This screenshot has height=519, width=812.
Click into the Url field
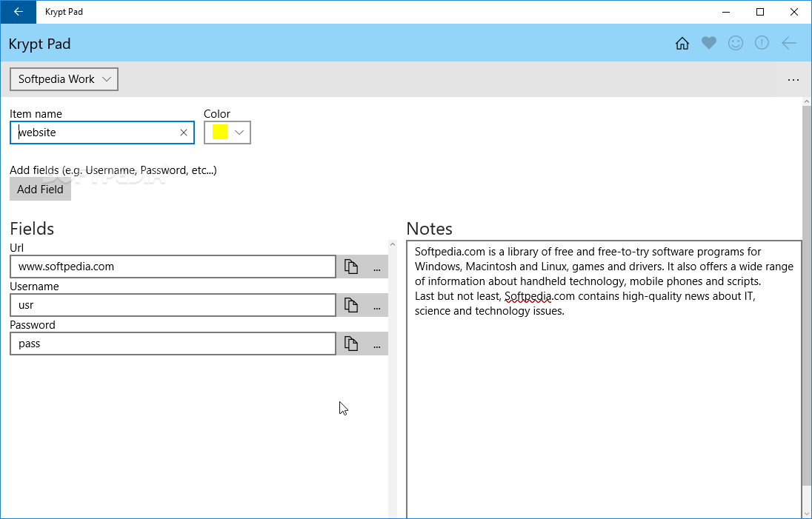(173, 267)
